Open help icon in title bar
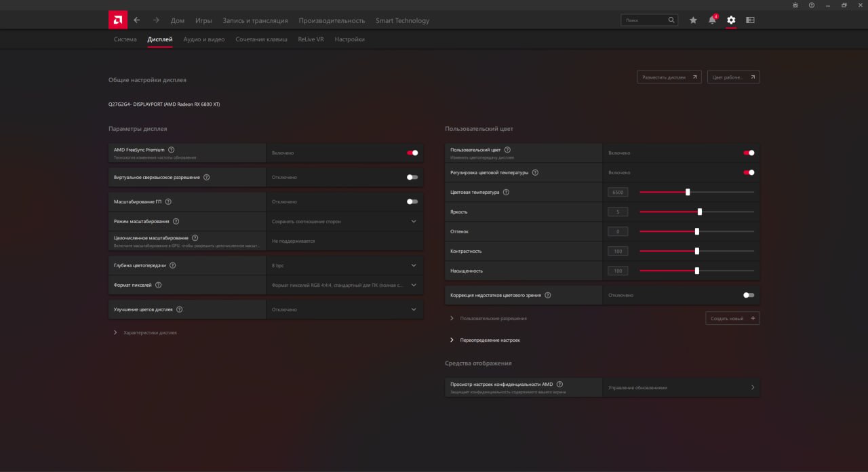Screen dimensions: 868x472 coord(812,5)
